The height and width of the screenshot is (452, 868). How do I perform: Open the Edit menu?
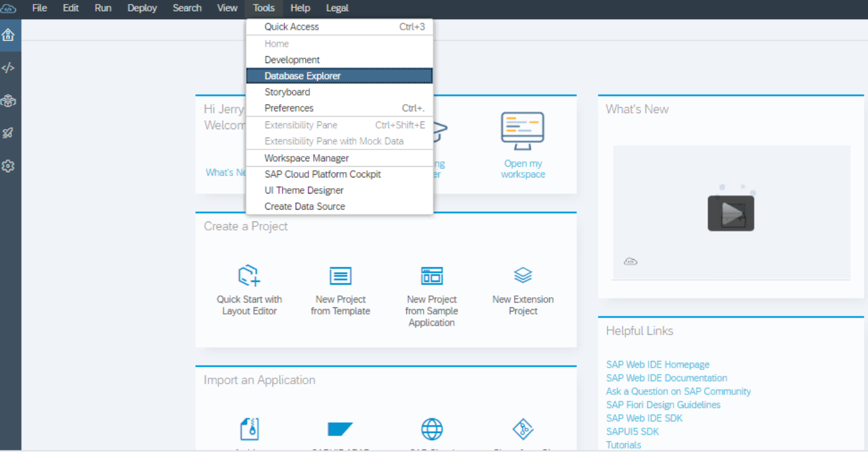(x=71, y=8)
